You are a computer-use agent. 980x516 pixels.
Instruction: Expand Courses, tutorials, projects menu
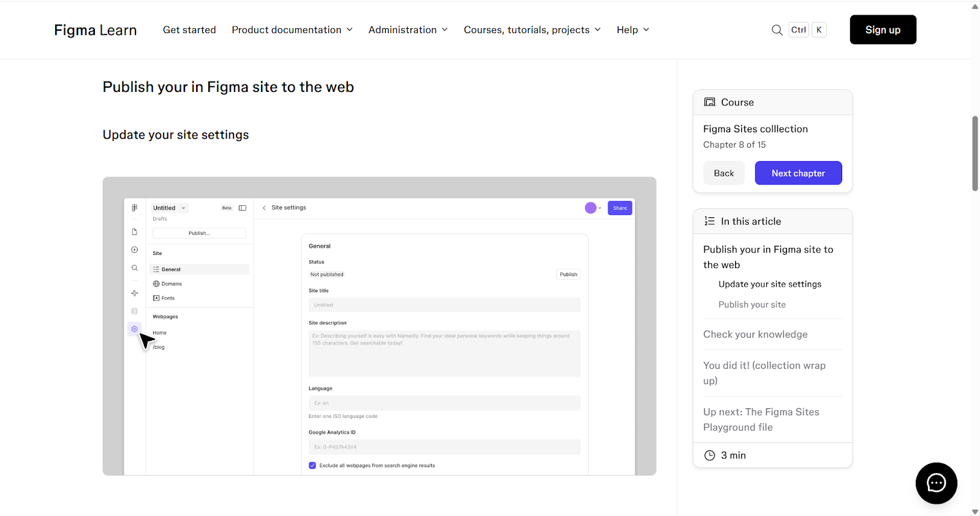[x=532, y=30]
